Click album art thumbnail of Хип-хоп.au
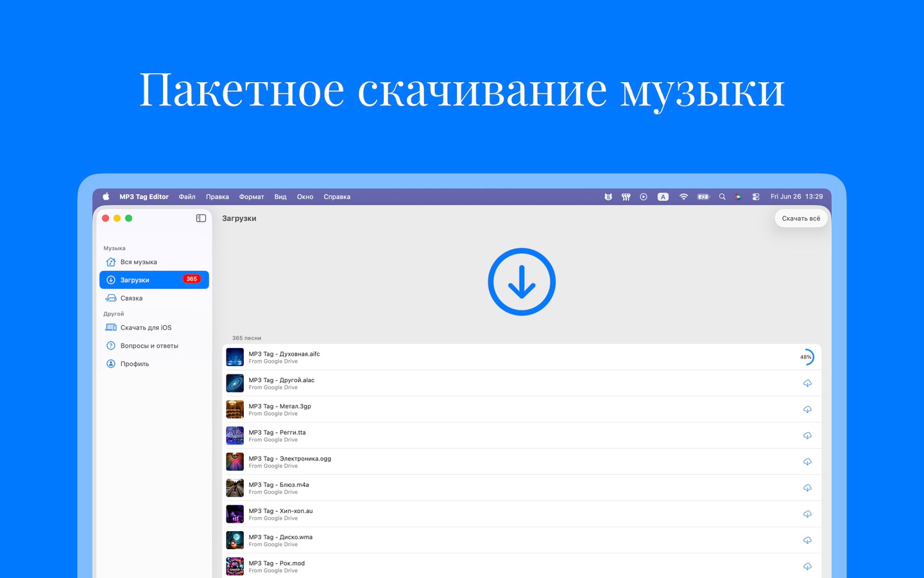This screenshot has height=578, width=924. point(235,514)
